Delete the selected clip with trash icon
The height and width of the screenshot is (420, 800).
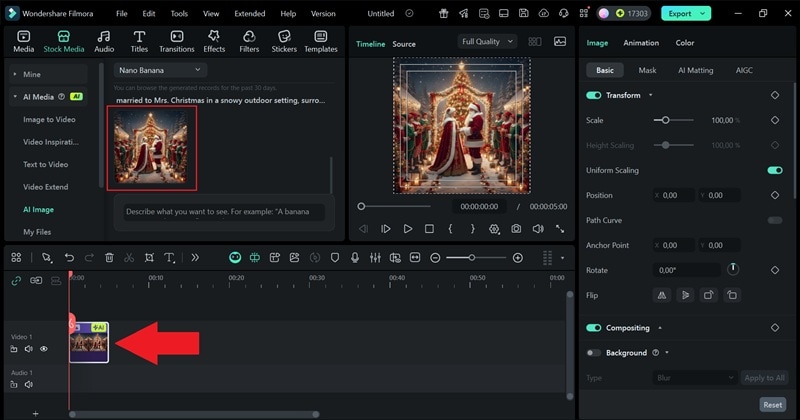109,258
